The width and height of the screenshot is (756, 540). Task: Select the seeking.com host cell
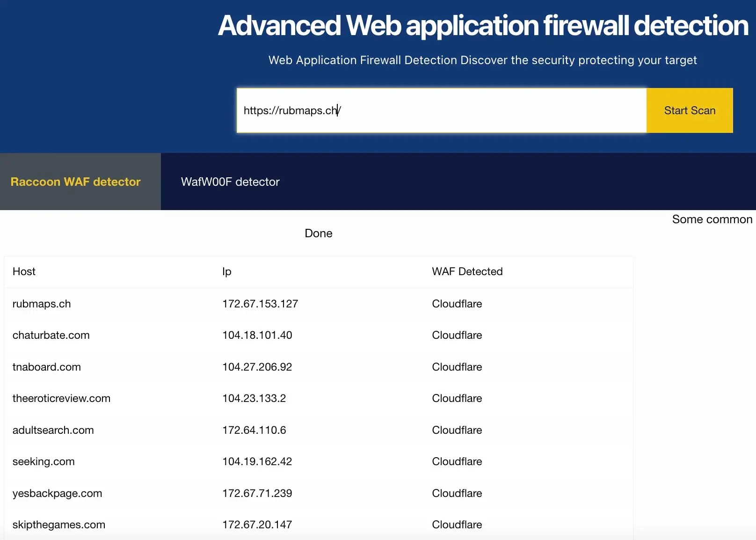coord(44,462)
